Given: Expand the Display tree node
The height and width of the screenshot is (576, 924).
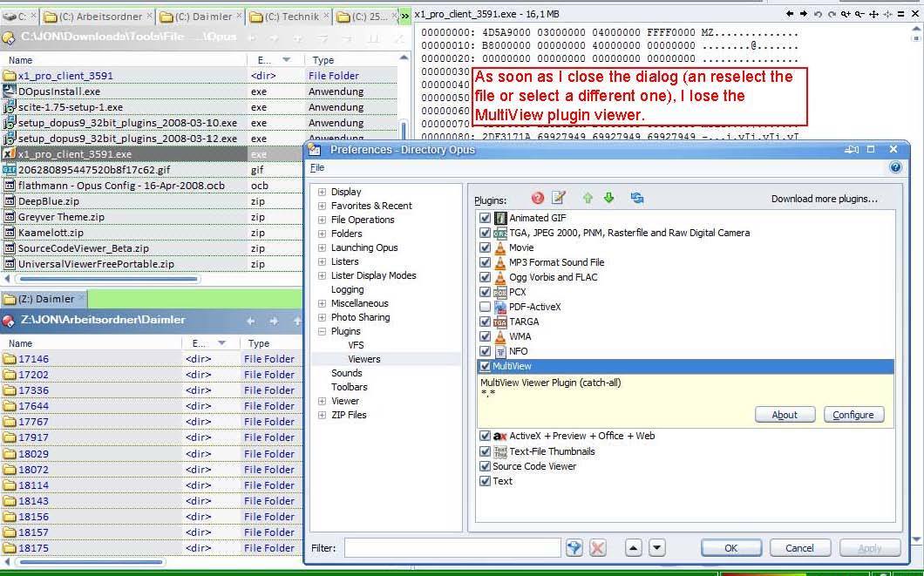Looking at the screenshot, I should click(x=322, y=192).
